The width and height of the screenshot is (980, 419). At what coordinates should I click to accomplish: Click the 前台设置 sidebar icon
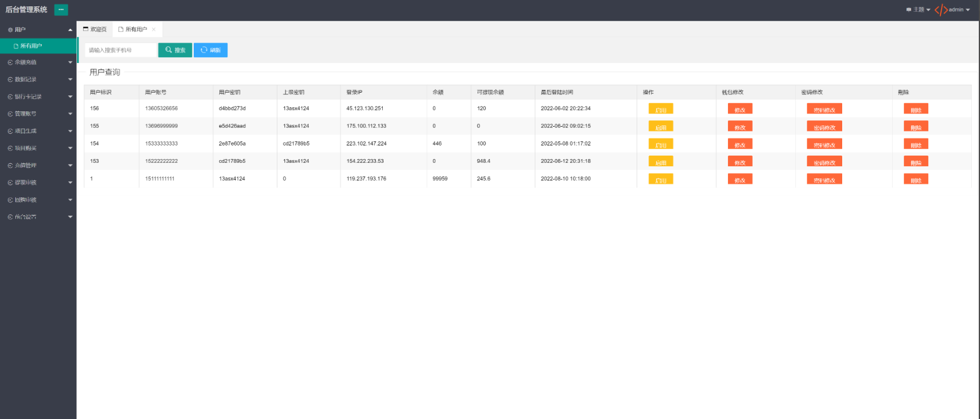coord(10,217)
